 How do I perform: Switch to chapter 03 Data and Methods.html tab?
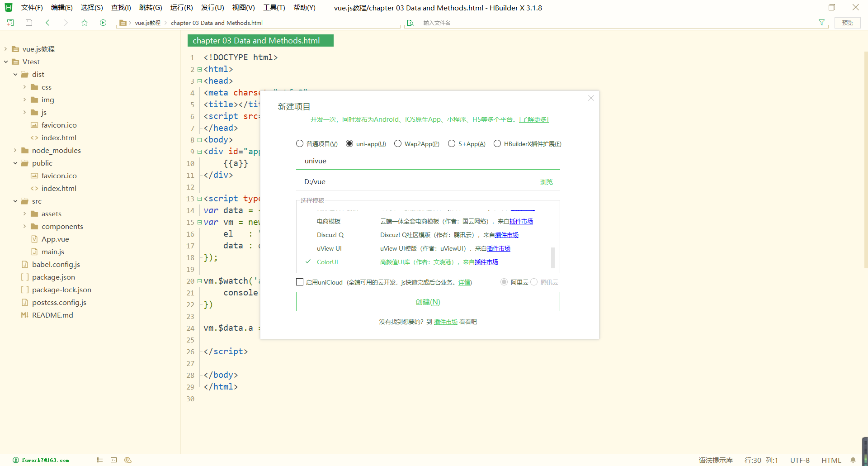(260, 41)
